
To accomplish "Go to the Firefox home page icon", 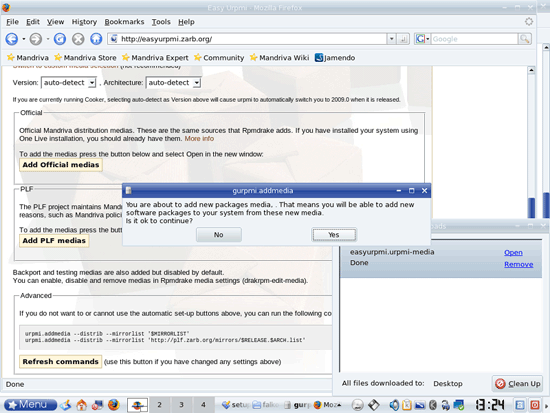I will (x=96, y=39).
